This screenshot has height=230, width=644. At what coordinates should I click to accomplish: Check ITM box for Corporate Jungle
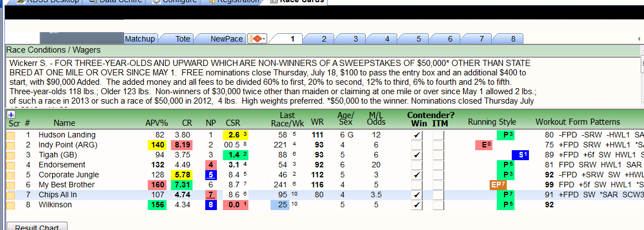coord(438,175)
